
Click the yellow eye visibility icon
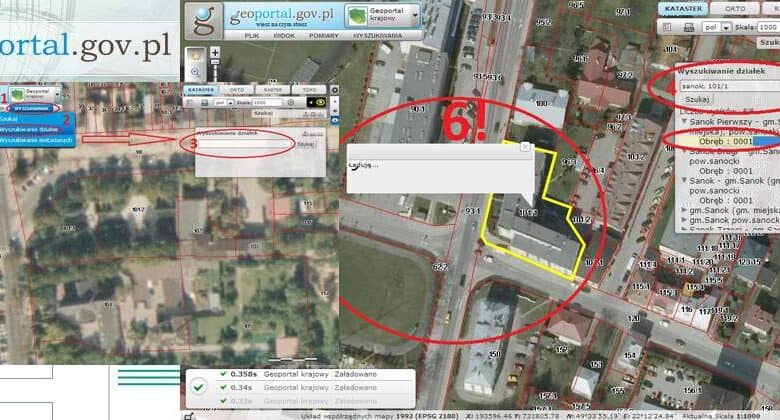pyautogui.click(x=320, y=101)
